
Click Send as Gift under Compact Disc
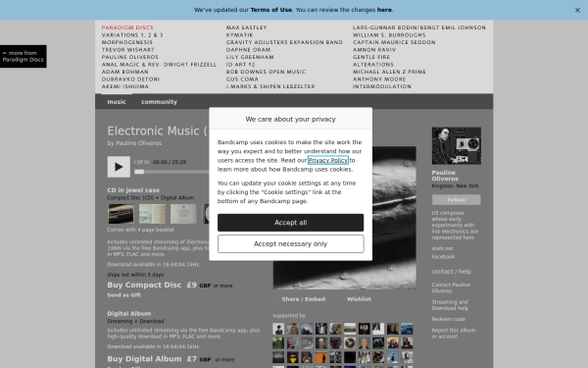click(123, 295)
